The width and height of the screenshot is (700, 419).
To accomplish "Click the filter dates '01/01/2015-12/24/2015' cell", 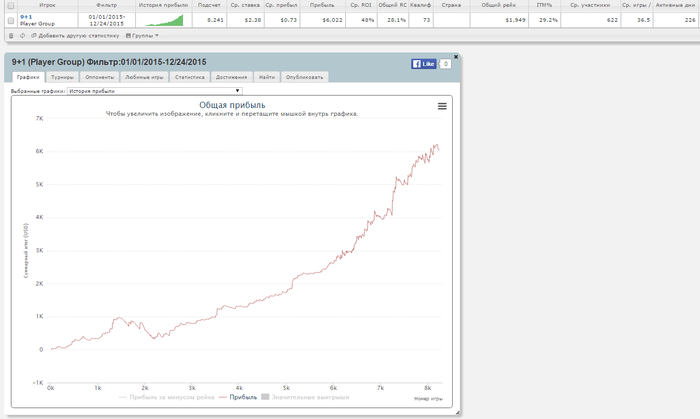I will pos(106,20).
